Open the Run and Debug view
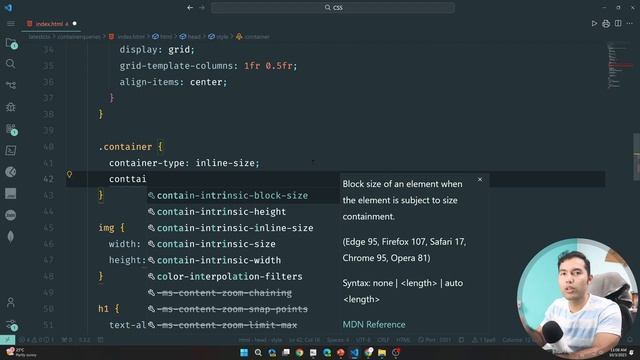The width and height of the screenshot is (640, 360). click(11, 107)
